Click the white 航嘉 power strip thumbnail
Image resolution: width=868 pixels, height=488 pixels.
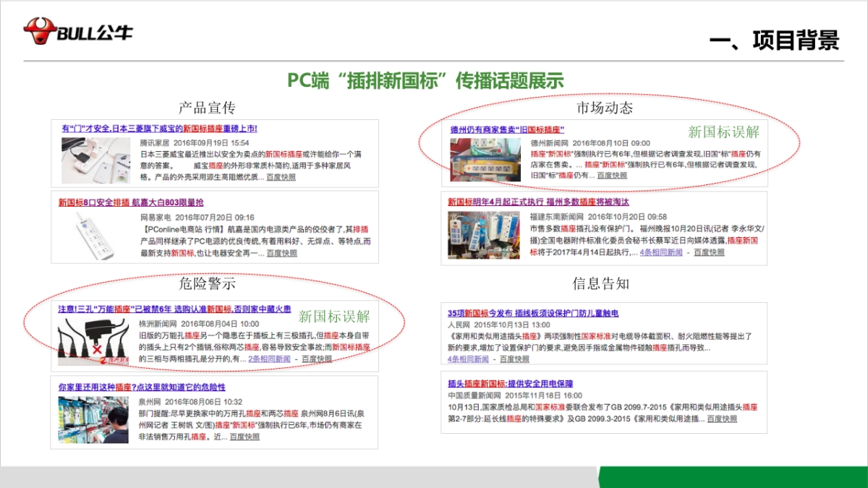tap(95, 235)
